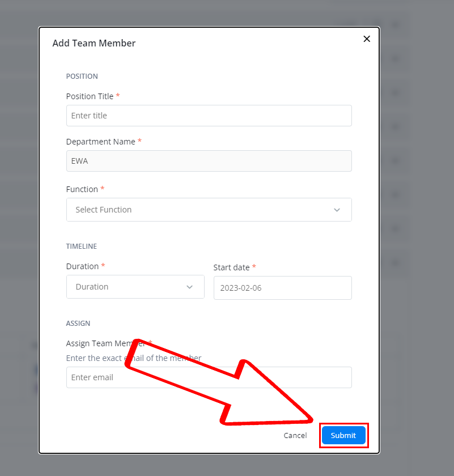Open the Select Function combo box

209,210
